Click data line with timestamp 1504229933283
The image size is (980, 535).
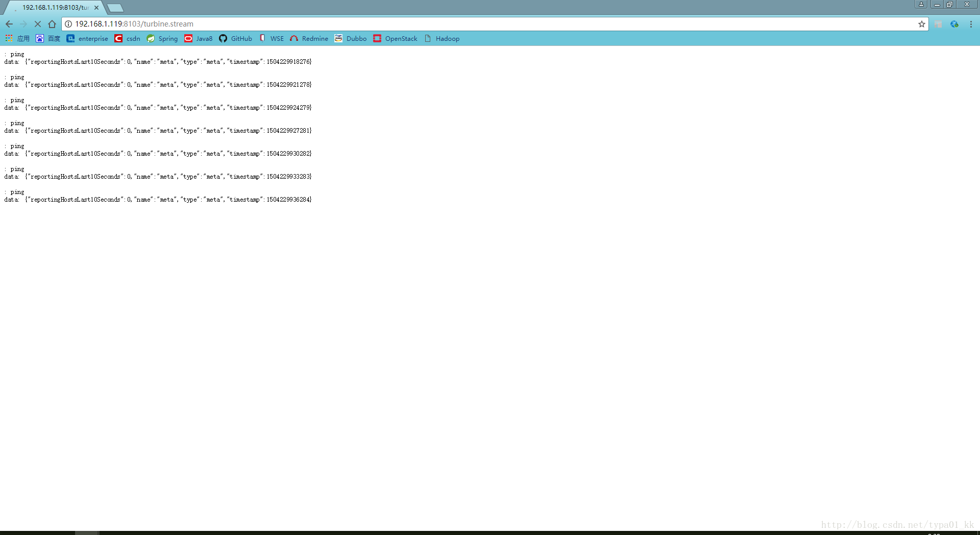(x=158, y=177)
